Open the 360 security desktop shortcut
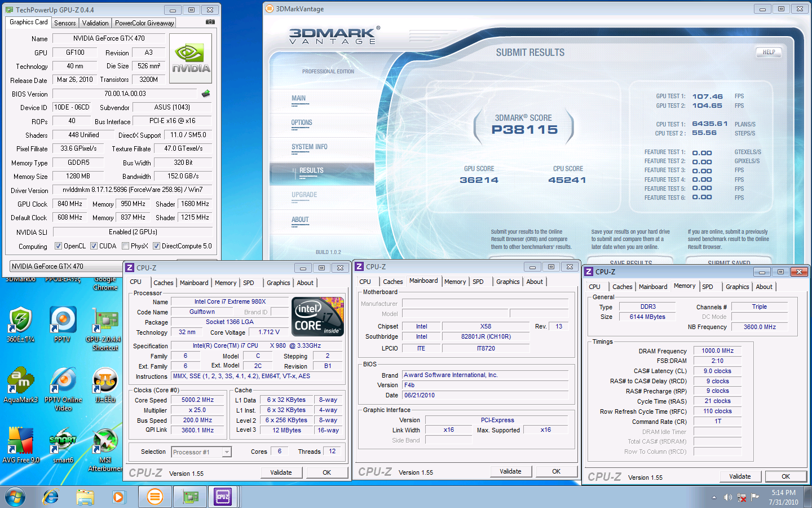Viewport: 812px width, 508px height. click(x=20, y=325)
